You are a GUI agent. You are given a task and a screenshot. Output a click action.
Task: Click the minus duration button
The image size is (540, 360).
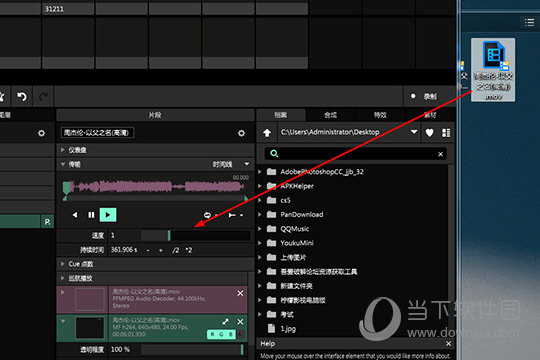(148, 250)
